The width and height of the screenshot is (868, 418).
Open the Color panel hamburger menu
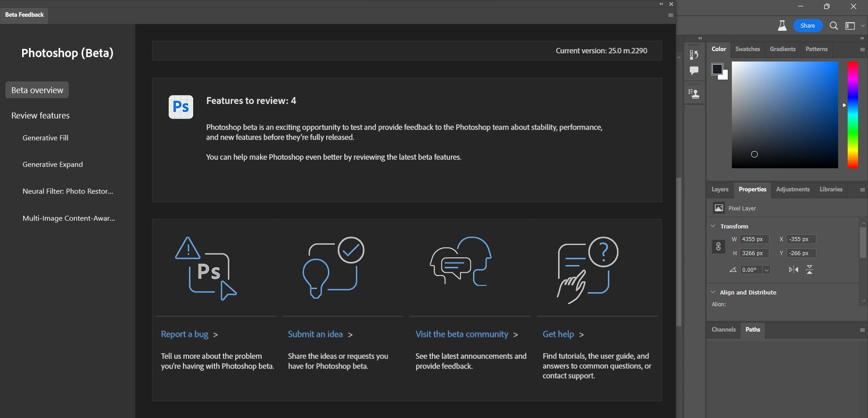(x=862, y=49)
